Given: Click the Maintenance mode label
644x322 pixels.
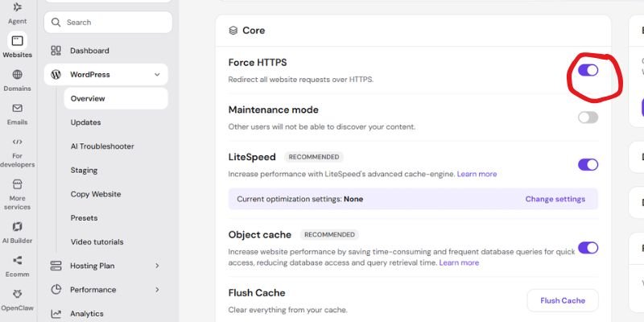Looking at the screenshot, I should (x=273, y=110).
